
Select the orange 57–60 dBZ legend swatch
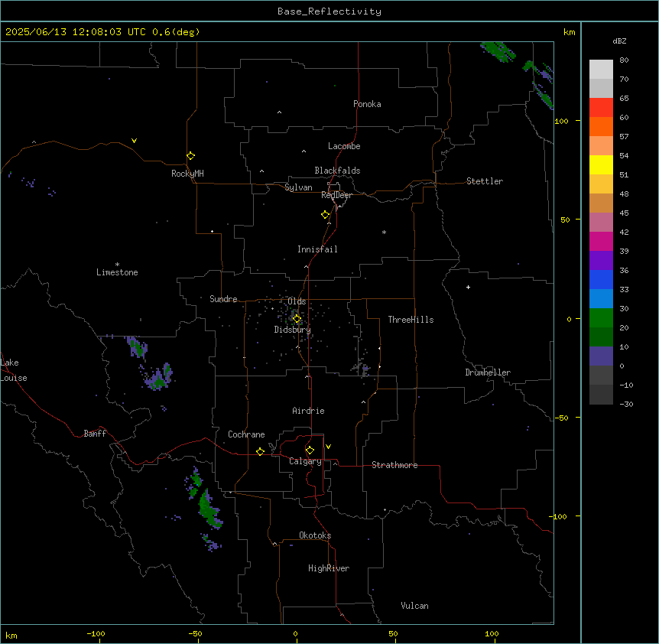[601, 126]
